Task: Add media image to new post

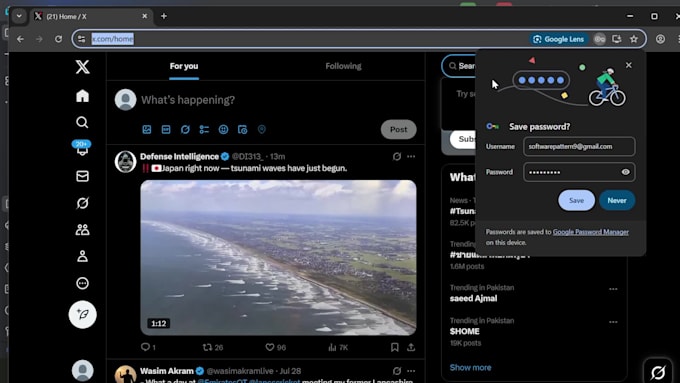Action: pos(147,129)
